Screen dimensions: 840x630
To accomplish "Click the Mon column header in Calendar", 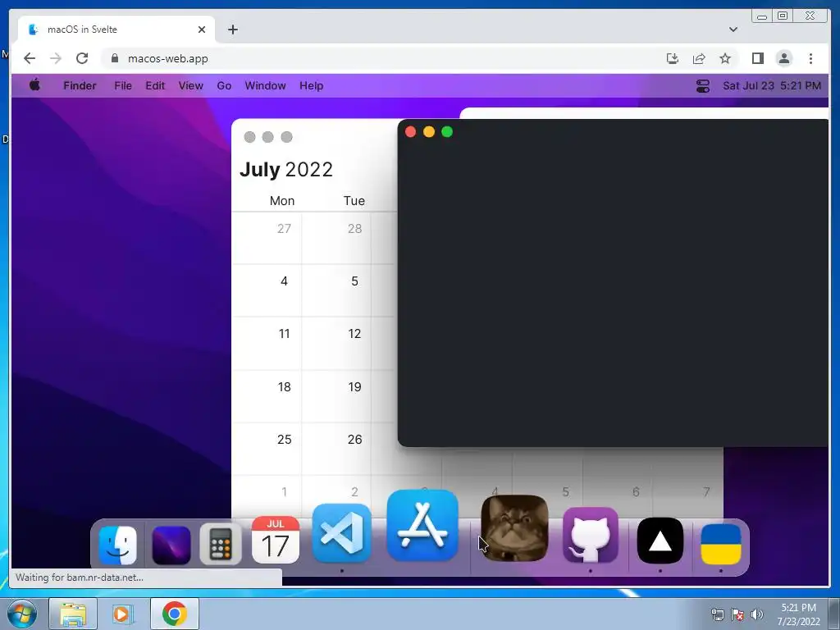I will click(x=282, y=201).
